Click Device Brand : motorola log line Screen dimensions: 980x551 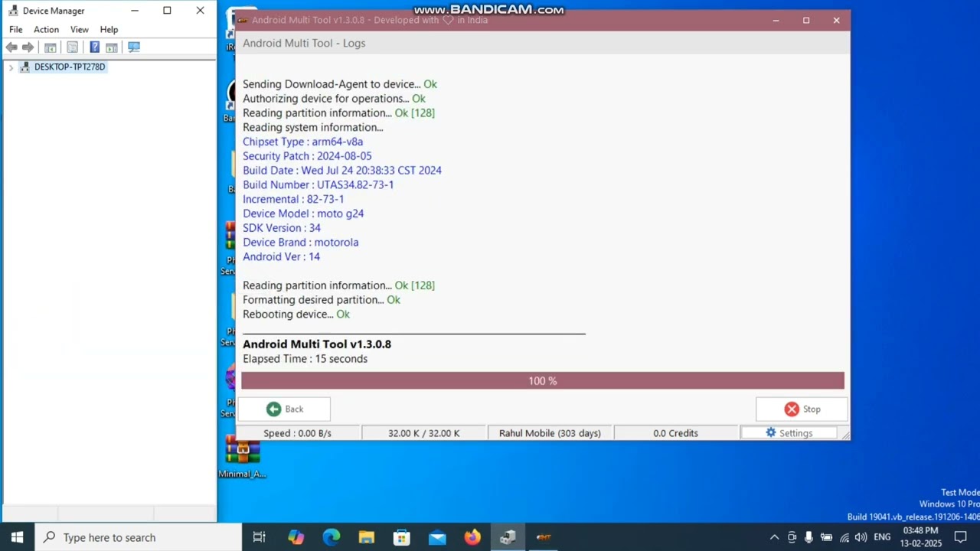pyautogui.click(x=300, y=243)
